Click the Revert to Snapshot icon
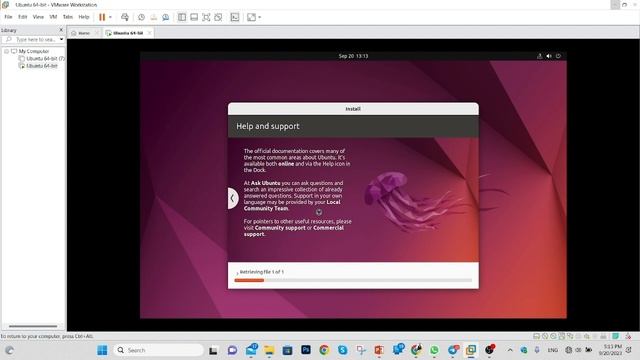Image resolution: width=640 pixels, height=360 pixels. 153,17
